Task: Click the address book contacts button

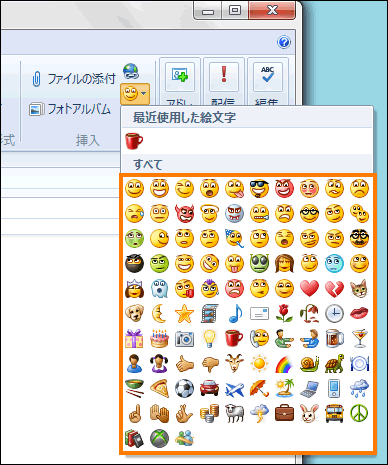Action: click(x=180, y=77)
